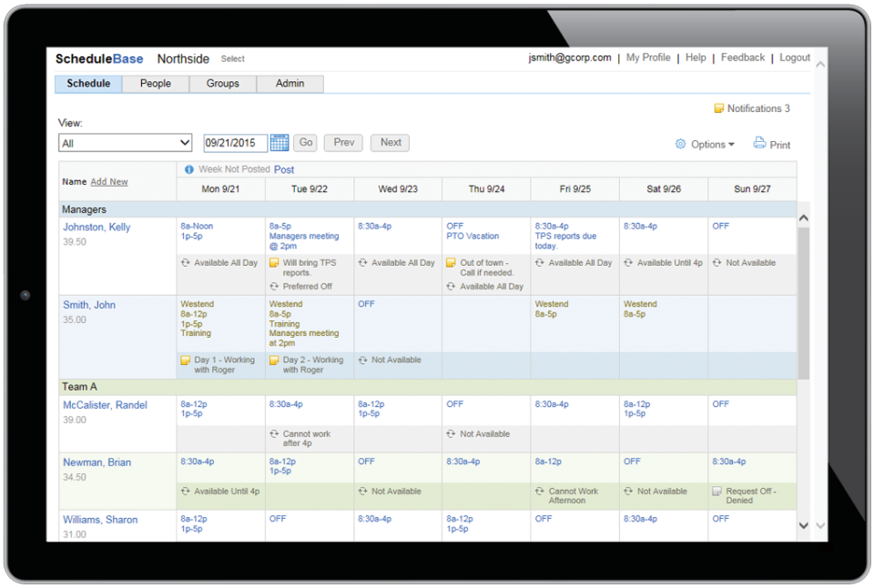
Task: Click clock icon on Cannot work after 4p
Action: click(276, 434)
